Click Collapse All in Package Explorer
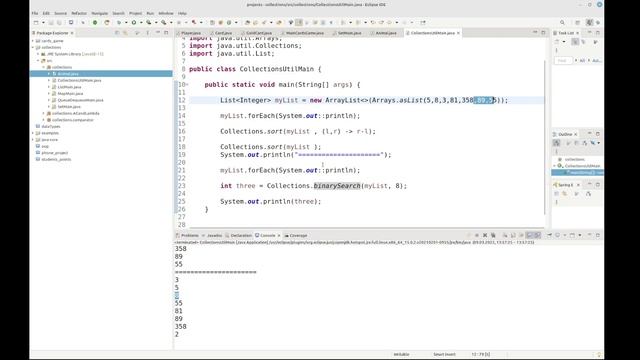Screen dimensions: 640x360 (x=117, y=33)
